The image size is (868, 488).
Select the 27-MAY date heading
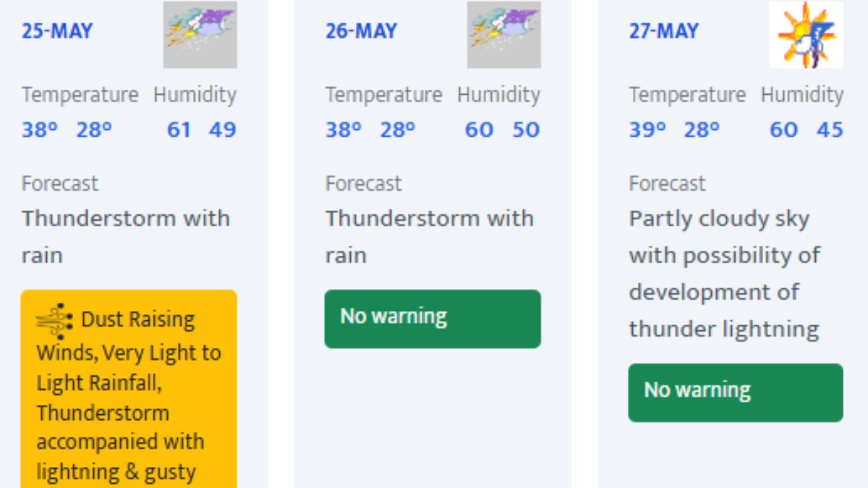pos(664,32)
